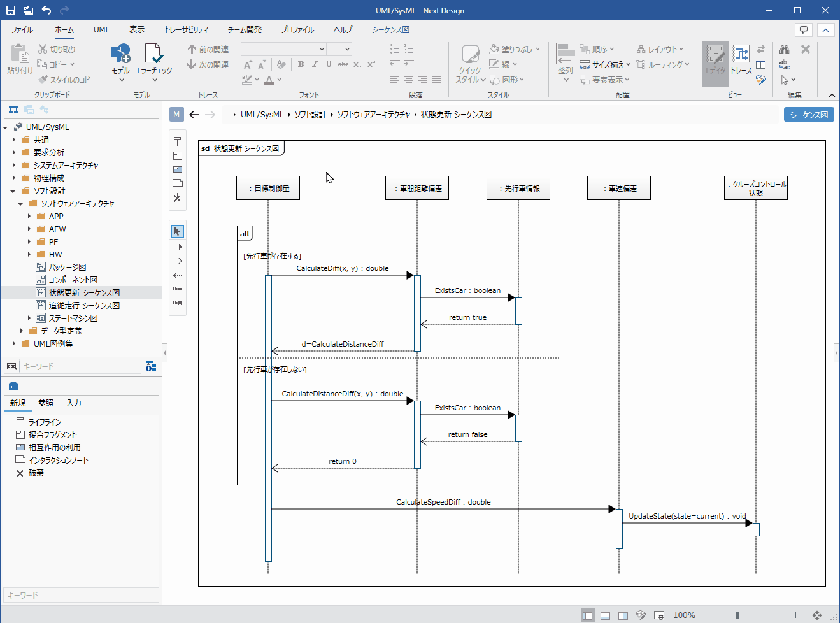
Task: Collapse the ソフト設計 tree folder
Action: (13, 190)
